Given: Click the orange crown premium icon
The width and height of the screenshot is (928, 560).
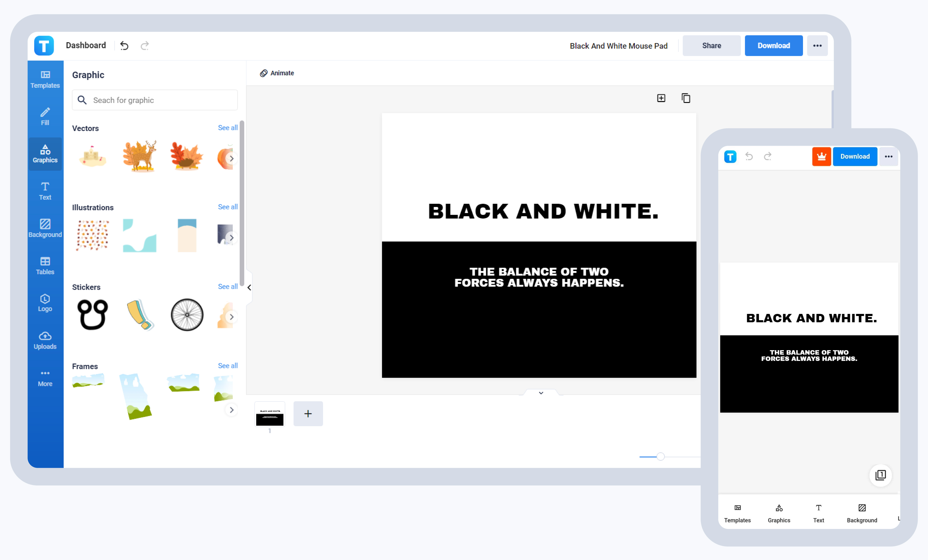Looking at the screenshot, I should (x=821, y=157).
